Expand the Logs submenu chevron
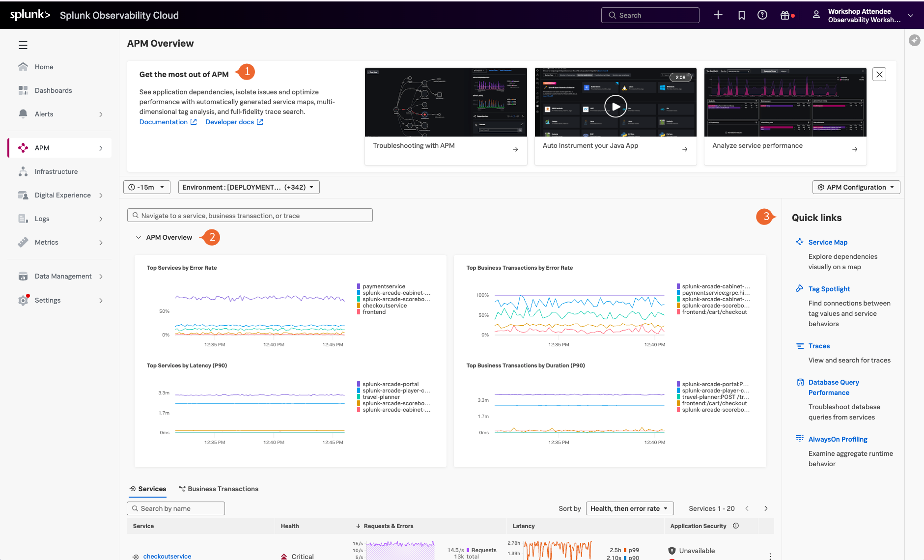924x560 pixels. tap(101, 219)
